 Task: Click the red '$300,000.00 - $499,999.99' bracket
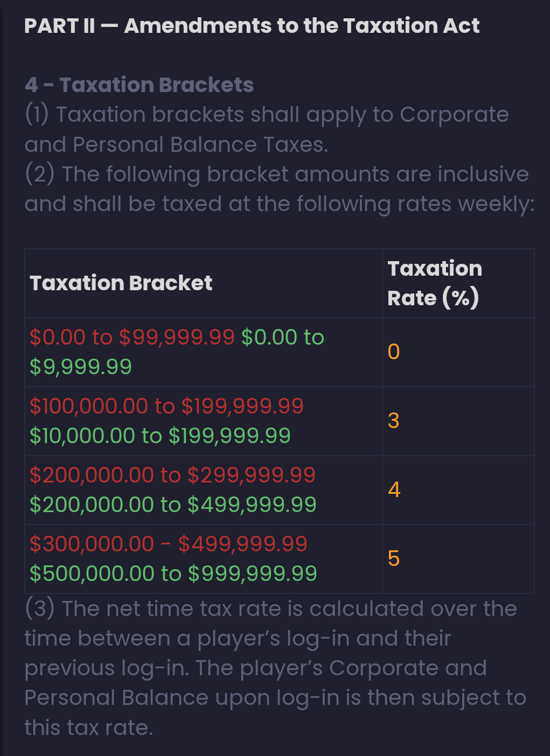click(x=168, y=544)
